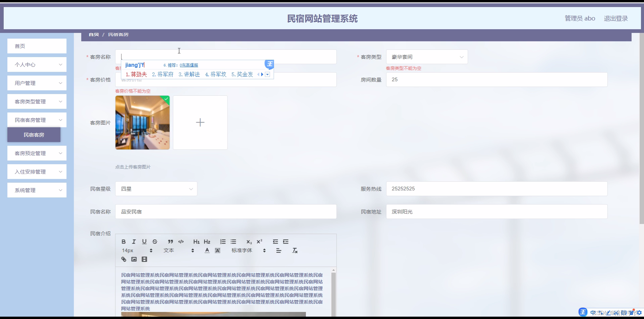Expand the 系统管理 sidebar section
Viewport: 644px width, 319px height.
37,190
